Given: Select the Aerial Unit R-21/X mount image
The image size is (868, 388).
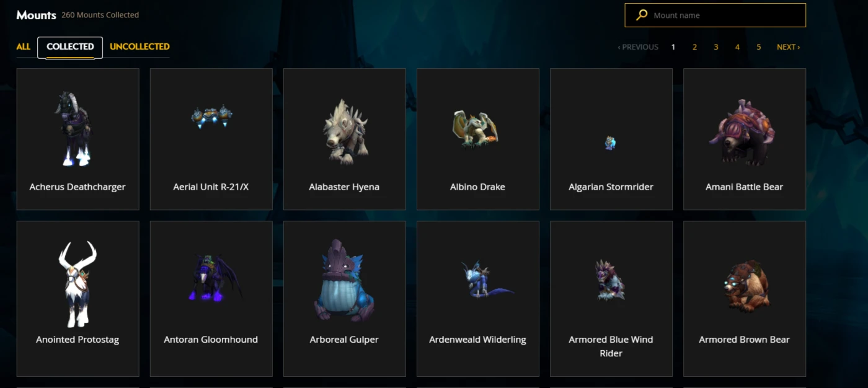Looking at the screenshot, I should tap(211, 117).
